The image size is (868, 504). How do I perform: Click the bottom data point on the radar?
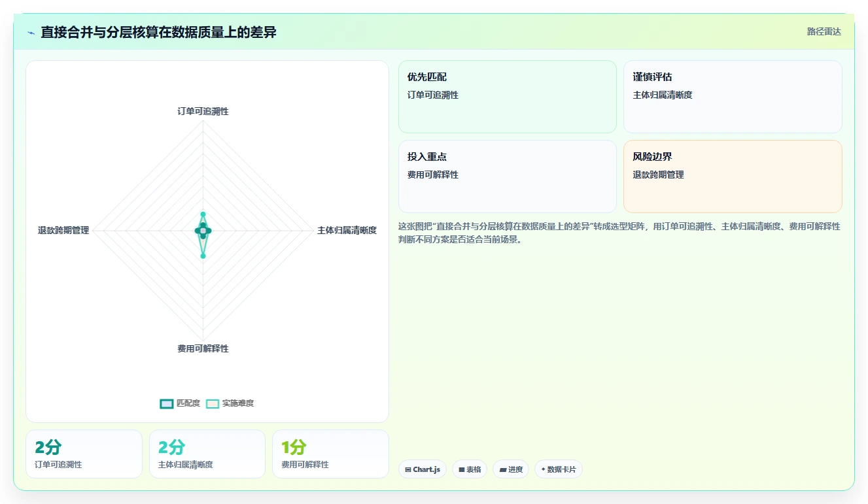203,256
